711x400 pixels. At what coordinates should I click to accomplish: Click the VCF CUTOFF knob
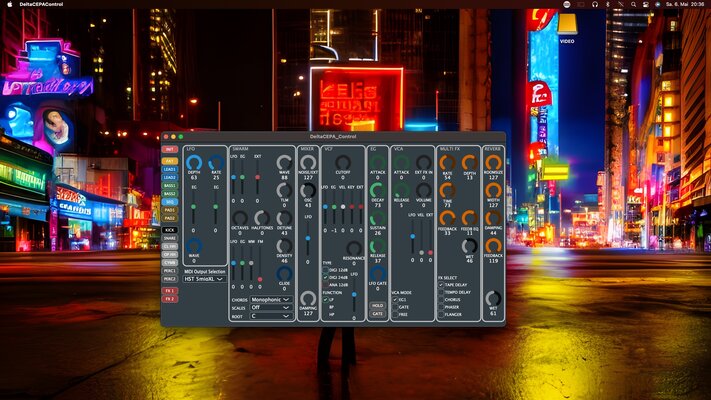[x=343, y=162]
